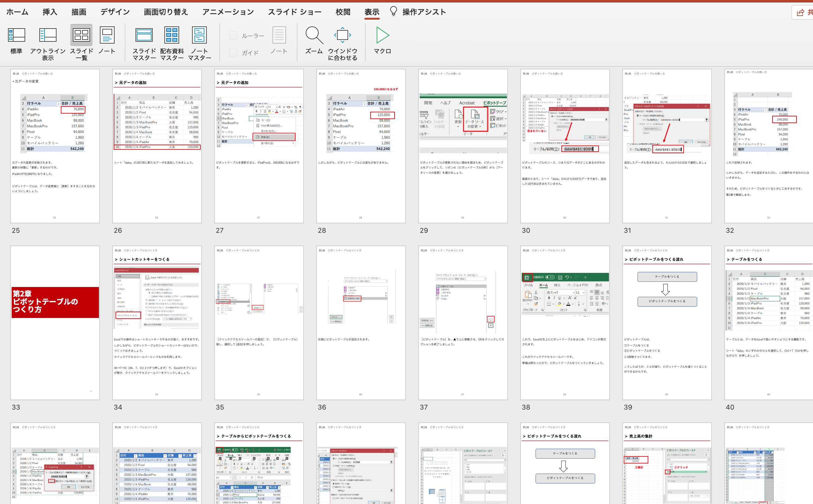The image size is (813, 504).
Task: Switch to アニメーション tab
Action: (x=228, y=12)
